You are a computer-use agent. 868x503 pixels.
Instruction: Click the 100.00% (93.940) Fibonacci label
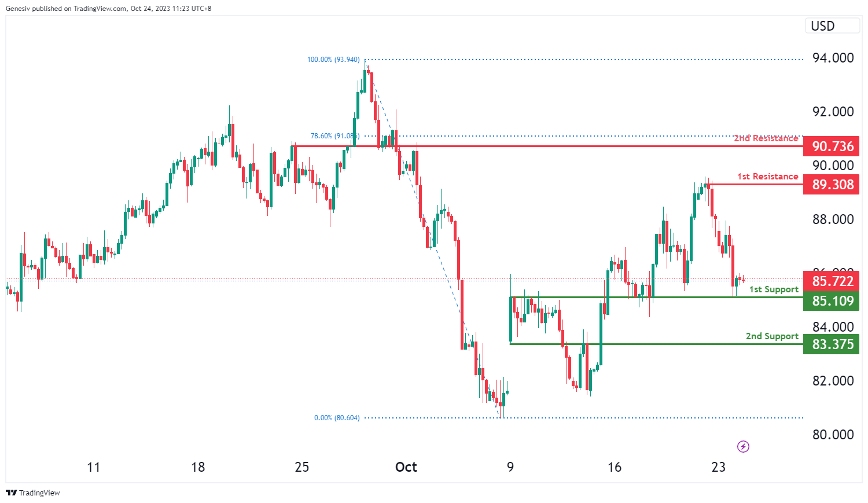click(333, 60)
